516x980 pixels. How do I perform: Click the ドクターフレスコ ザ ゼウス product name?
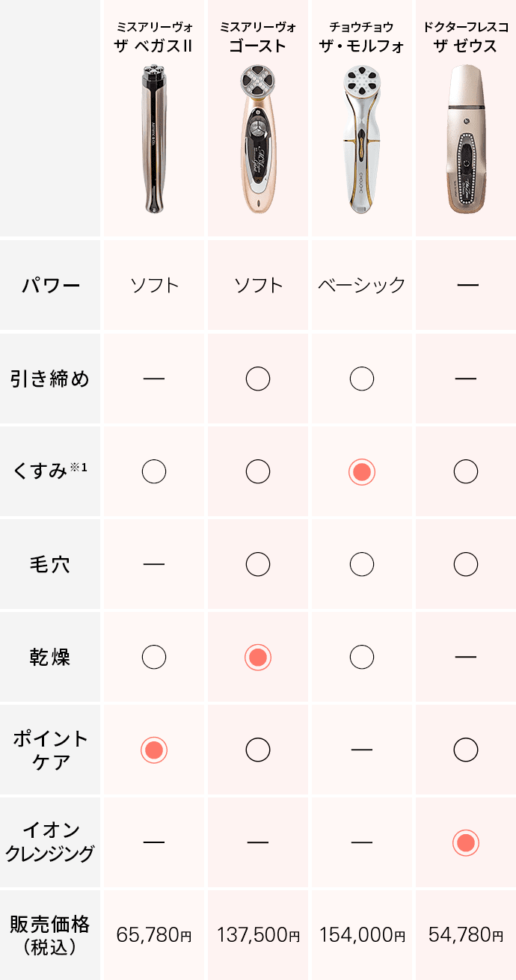pyautogui.click(x=465, y=37)
